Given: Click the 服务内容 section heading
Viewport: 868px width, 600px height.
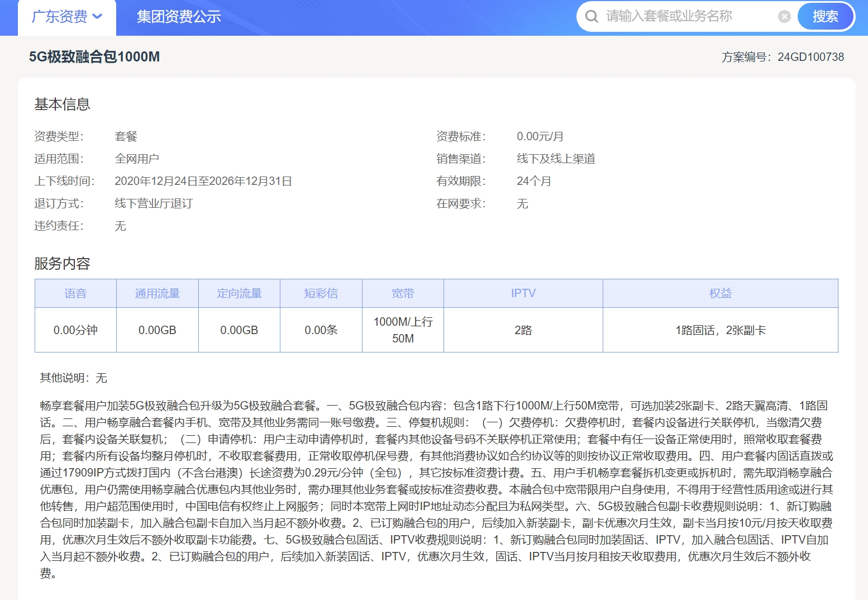Looking at the screenshot, I should click(x=62, y=264).
